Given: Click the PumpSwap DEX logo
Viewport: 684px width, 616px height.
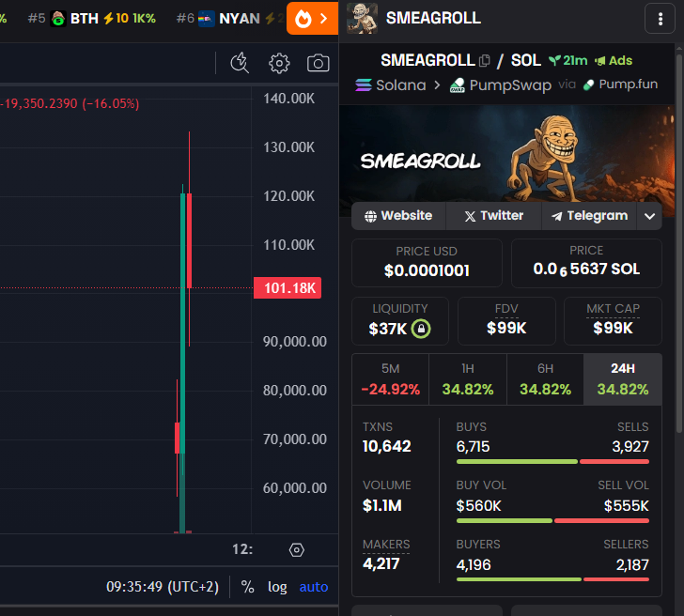Looking at the screenshot, I should coord(458,85).
